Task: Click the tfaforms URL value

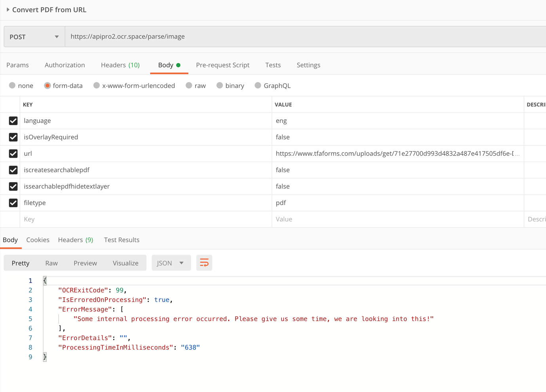Action: pos(398,154)
